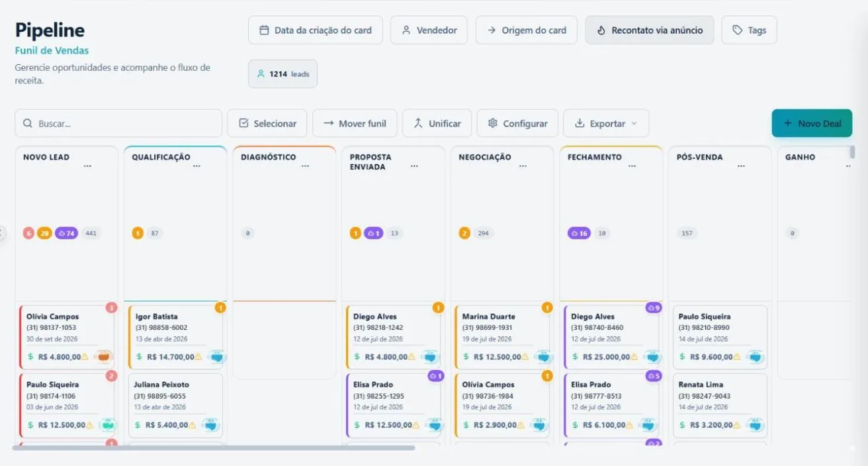This screenshot has height=466, width=868.
Task: Click 294 count in Negociação column
Action: click(484, 233)
